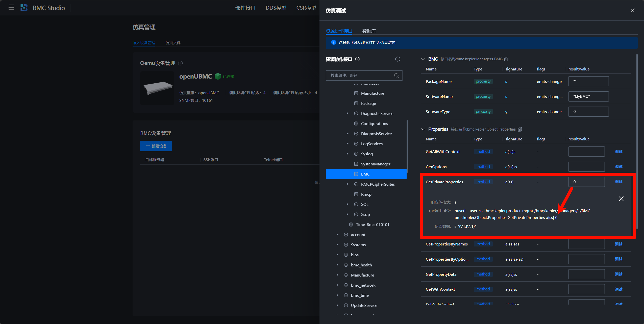Click the help icon next to Qemu设备管理
The width and height of the screenshot is (644, 324).
[180, 63]
